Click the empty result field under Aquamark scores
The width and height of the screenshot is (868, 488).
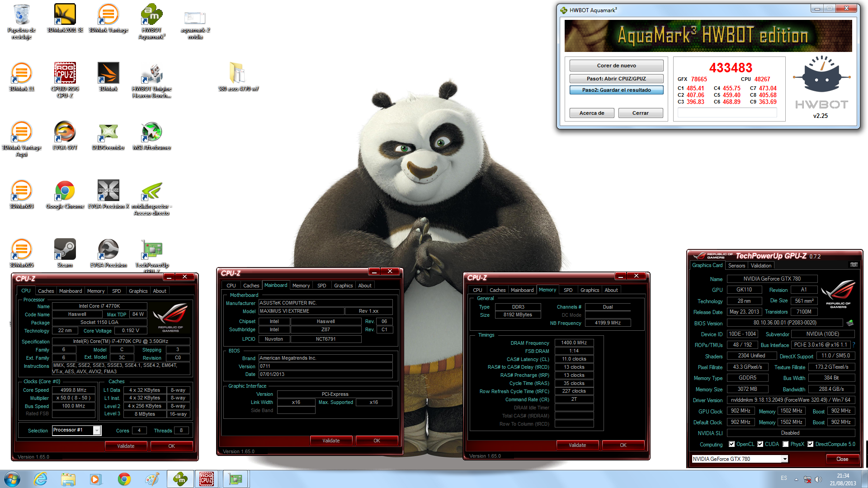727,113
